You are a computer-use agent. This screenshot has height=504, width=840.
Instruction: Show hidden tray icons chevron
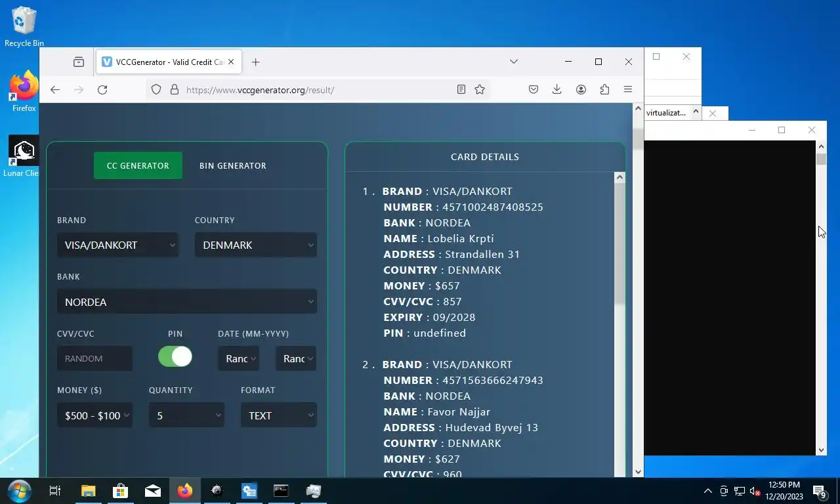(x=707, y=491)
